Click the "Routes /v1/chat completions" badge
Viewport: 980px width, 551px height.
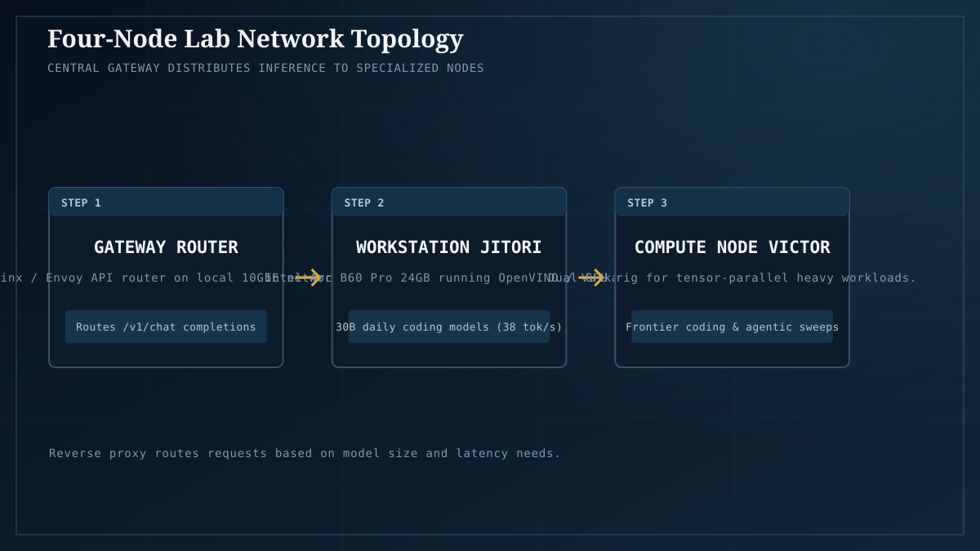click(x=166, y=327)
